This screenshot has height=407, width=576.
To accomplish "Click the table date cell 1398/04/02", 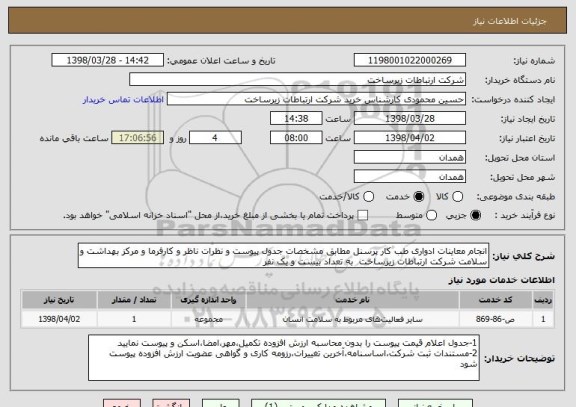I will [59, 319].
